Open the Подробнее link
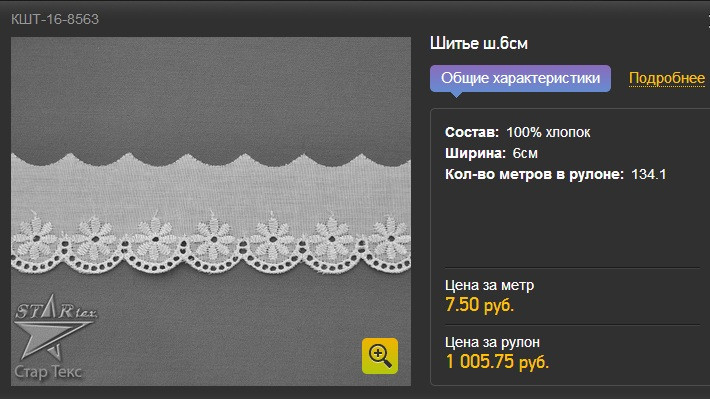The image size is (710, 399). tap(667, 78)
